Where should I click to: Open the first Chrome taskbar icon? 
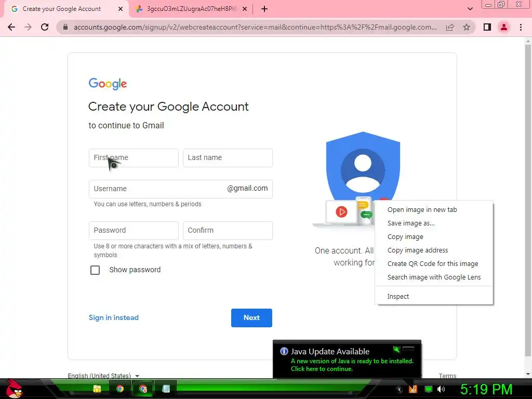(x=120, y=389)
